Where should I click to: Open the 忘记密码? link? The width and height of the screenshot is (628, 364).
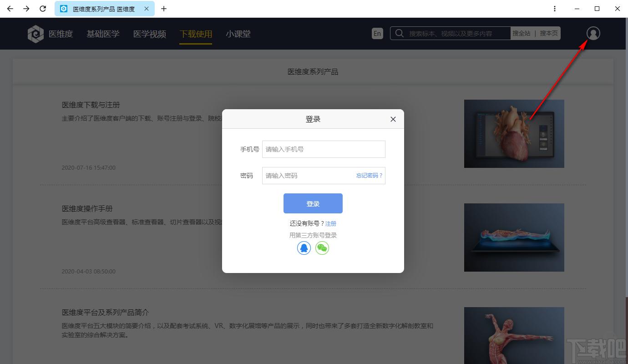tap(370, 176)
